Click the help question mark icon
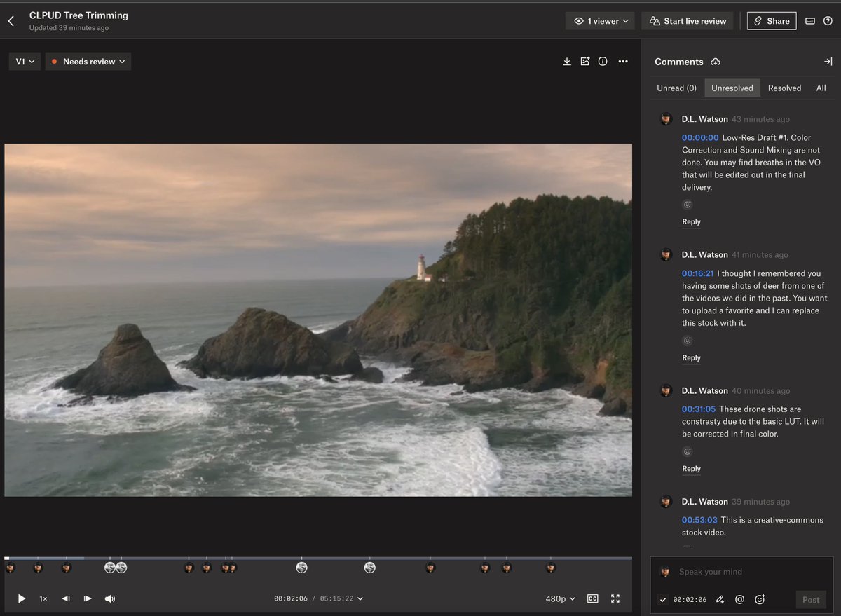This screenshot has height=616, width=841. coord(828,21)
